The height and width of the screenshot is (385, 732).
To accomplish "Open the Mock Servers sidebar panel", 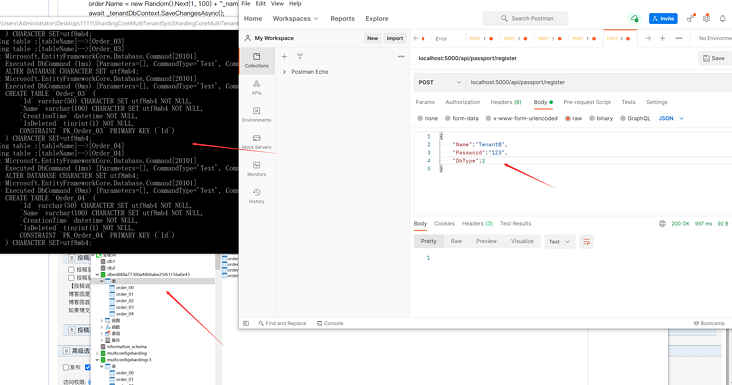I will click(256, 141).
